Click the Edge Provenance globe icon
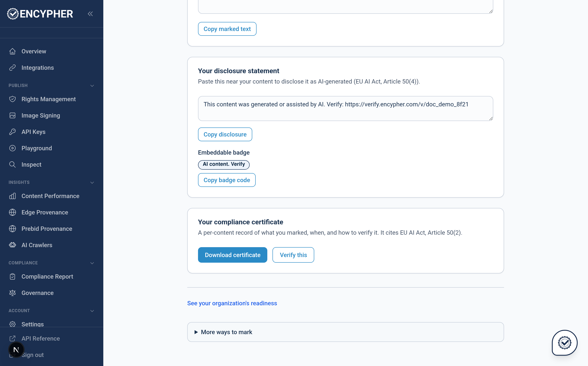The image size is (588, 366). (x=12, y=212)
